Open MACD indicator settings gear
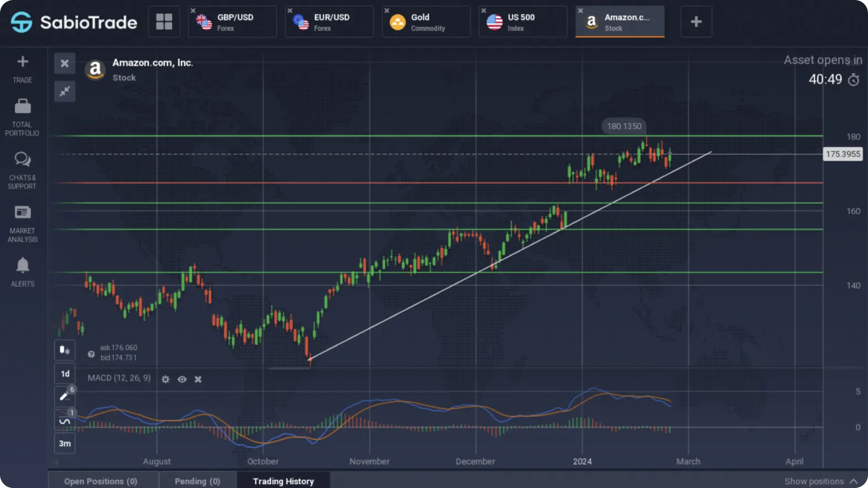 point(165,379)
